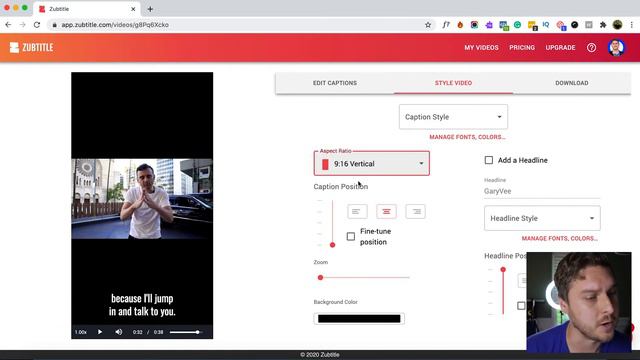Open the Headline Style dropdown
Screen dimensions: 640x360
(x=542, y=218)
